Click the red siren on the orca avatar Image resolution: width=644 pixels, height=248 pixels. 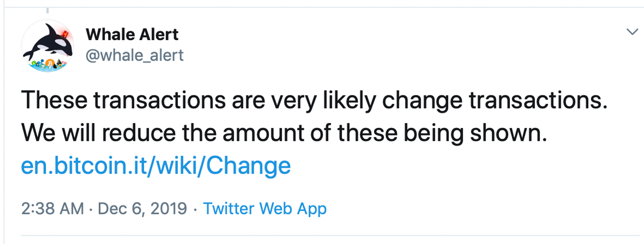click(63, 34)
